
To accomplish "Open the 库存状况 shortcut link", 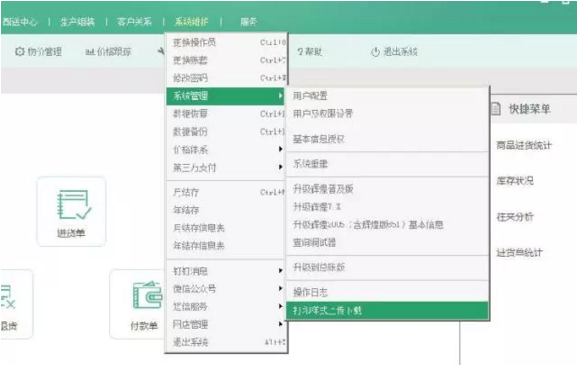I will coord(515,181).
